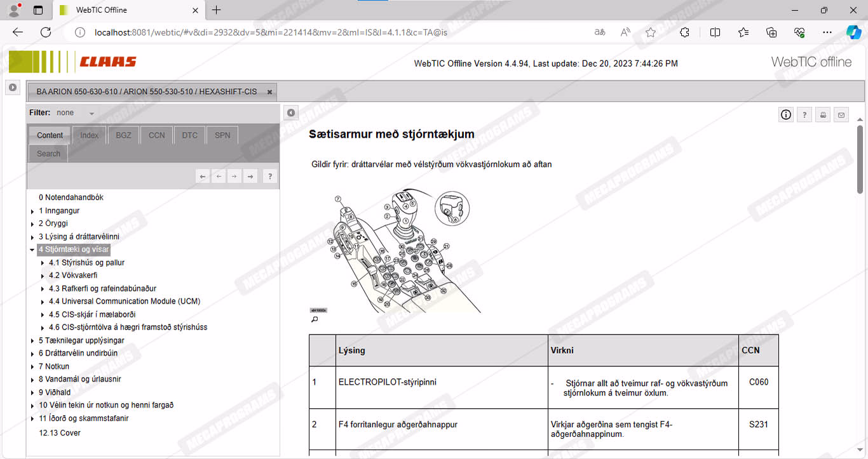The height and width of the screenshot is (459, 868).
Task: Expand the 7 Notkun chapter
Action: pyautogui.click(x=32, y=367)
